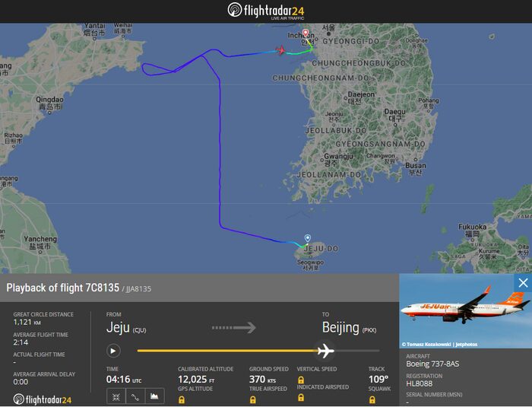Viewport: 532px width, 407px height.
Task: Select the Jeju airport pin on map
Action: 307,238
